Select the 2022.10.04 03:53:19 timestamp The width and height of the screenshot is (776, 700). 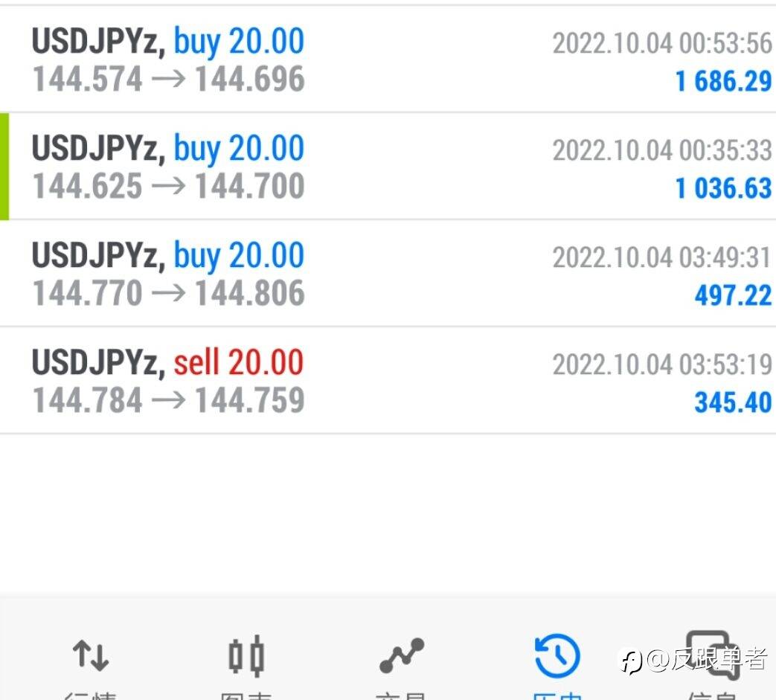[x=661, y=365]
